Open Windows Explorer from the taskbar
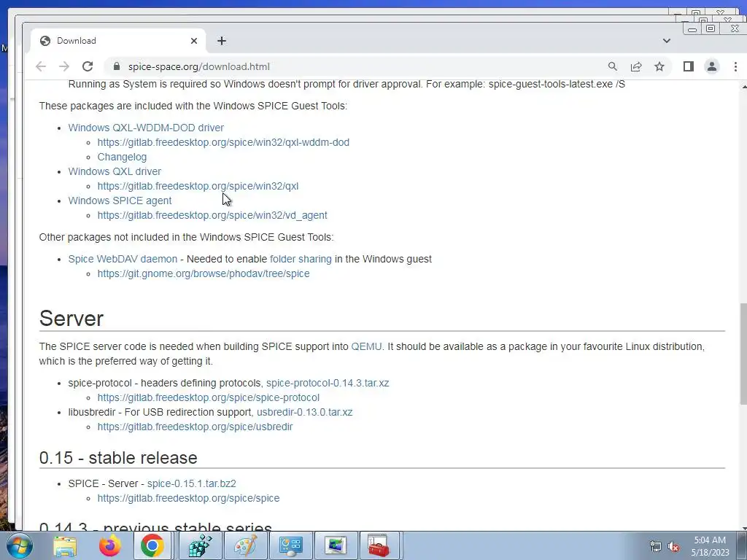The height and width of the screenshot is (560, 747). click(x=65, y=545)
